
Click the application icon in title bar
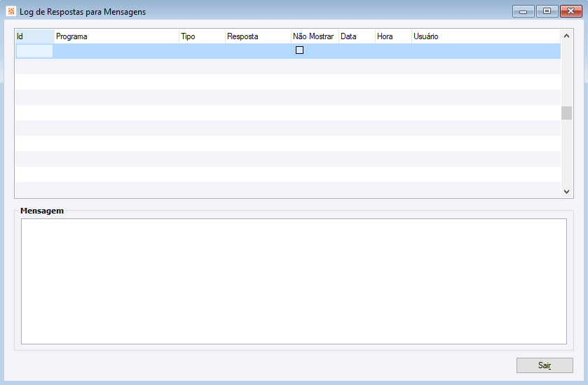coord(11,11)
